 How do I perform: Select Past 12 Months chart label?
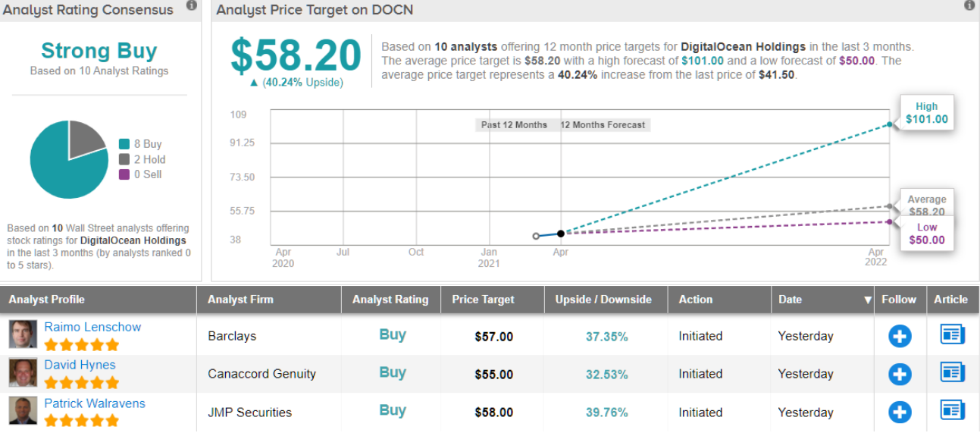(x=514, y=125)
